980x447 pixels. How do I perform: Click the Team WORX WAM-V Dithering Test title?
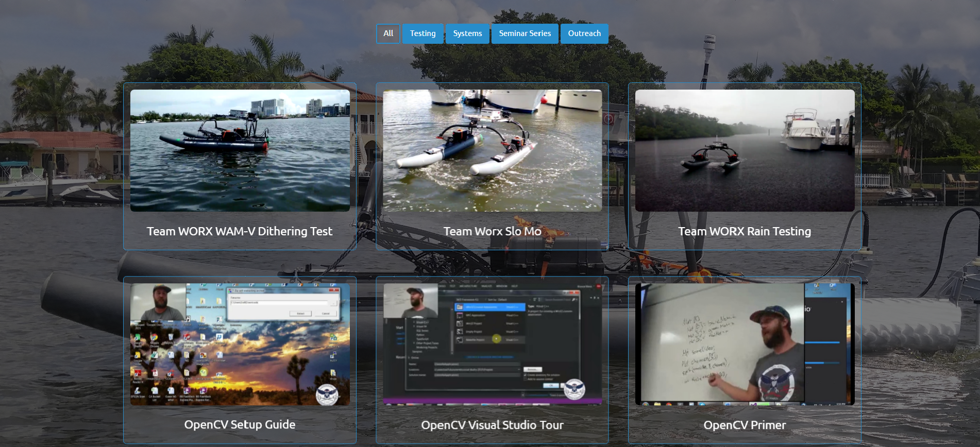tap(240, 231)
